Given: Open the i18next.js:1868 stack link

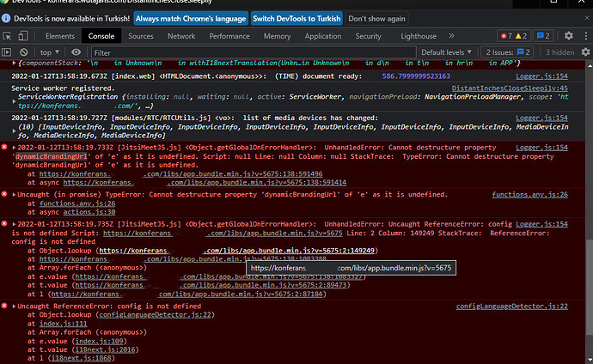Looking at the screenshot, I should click(82, 358).
